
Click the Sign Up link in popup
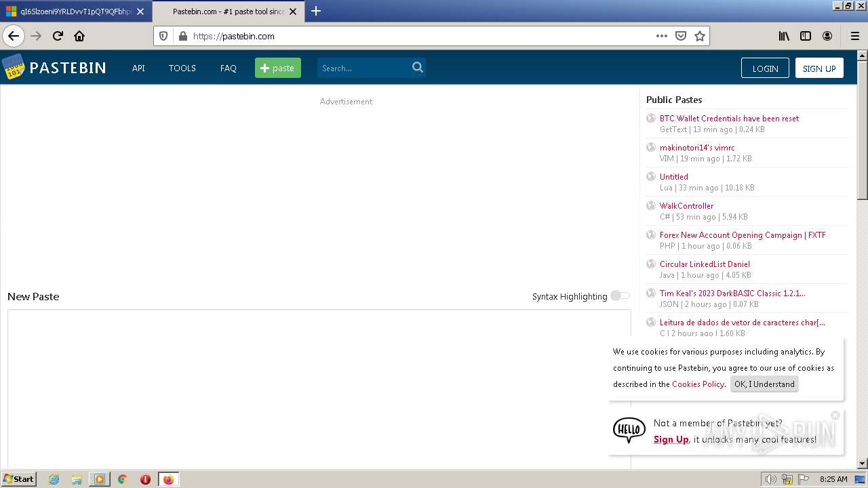coord(671,439)
